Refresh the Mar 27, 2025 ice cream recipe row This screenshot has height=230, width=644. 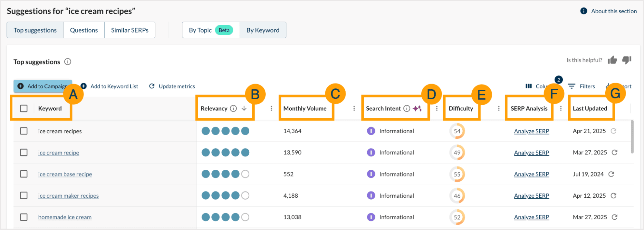(x=614, y=153)
